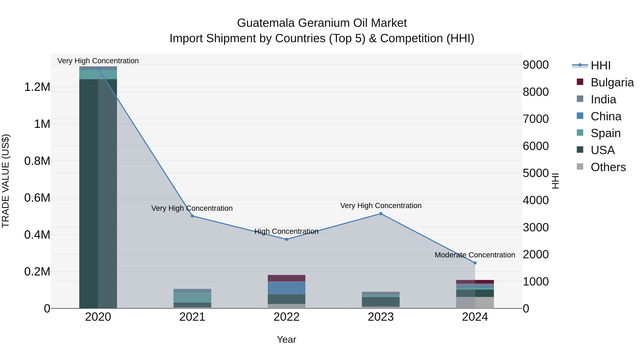Screen dimensions: 644x362
Task: Click the 2021 x-axis tick label
Action: tap(192, 317)
